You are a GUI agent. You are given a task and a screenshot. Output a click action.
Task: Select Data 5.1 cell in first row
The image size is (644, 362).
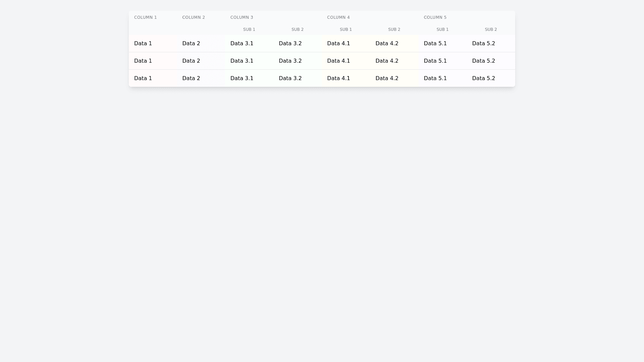[x=435, y=44]
